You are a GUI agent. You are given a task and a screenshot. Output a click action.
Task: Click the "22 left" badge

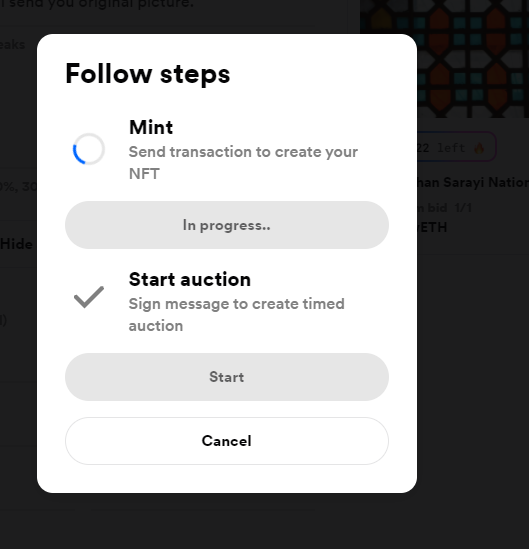[x=456, y=147]
